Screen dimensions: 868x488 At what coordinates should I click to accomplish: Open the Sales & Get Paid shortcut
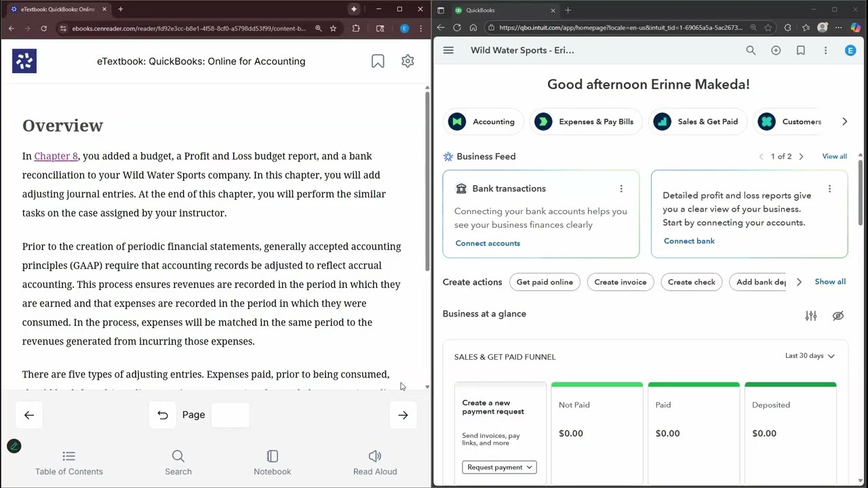(697, 122)
